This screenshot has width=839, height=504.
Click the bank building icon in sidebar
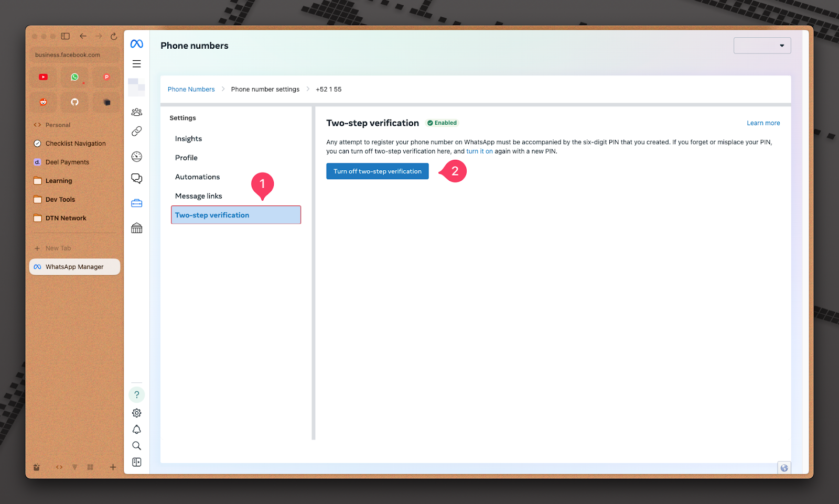coord(136,228)
